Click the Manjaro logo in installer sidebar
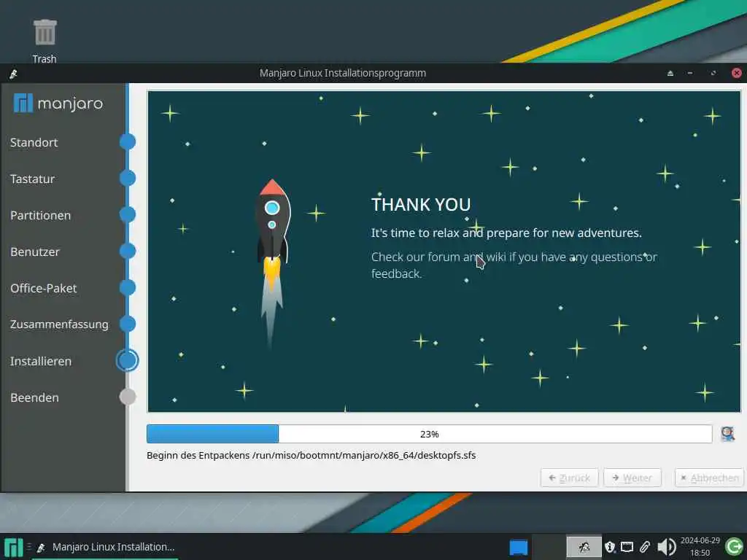This screenshot has height=560, width=747. (x=58, y=103)
